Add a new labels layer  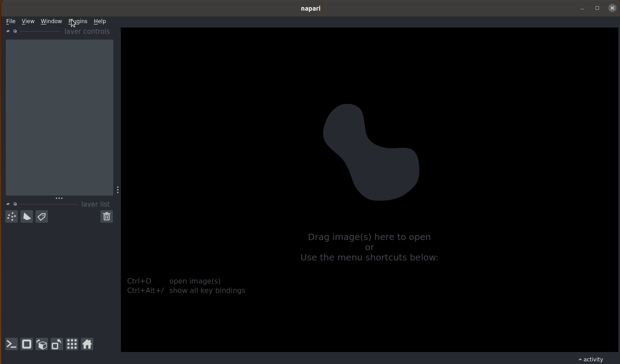(x=42, y=216)
